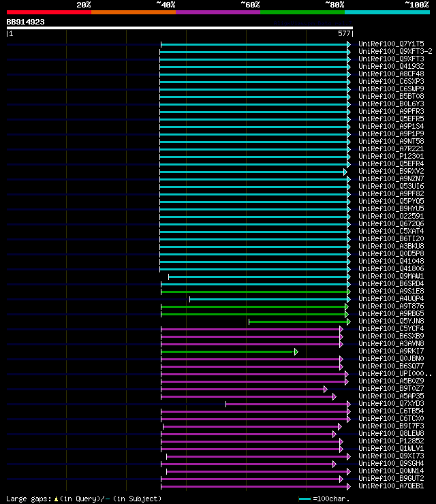Click the arrowhead ending the A5AP35 bar
The height and width of the screenshot is (504, 436).
coord(334,396)
